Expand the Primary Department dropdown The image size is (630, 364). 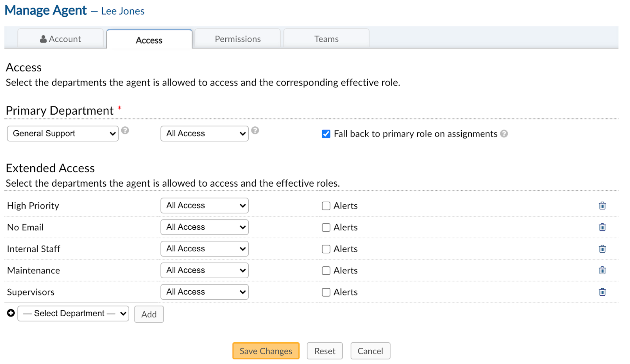[62, 133]
